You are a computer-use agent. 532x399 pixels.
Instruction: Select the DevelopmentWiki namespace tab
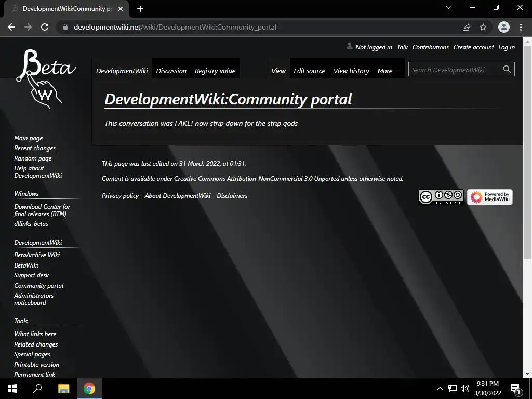coord(122,71)
